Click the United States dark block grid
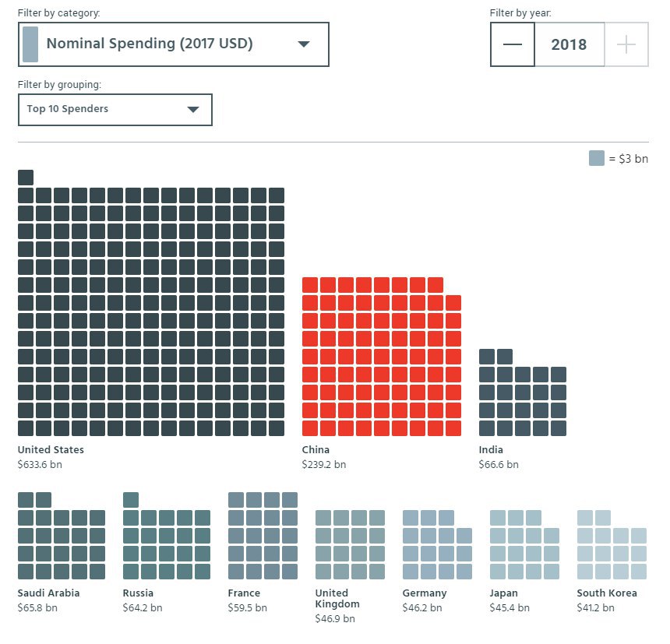Screen dimensions: 670x644 click(151, 311)
